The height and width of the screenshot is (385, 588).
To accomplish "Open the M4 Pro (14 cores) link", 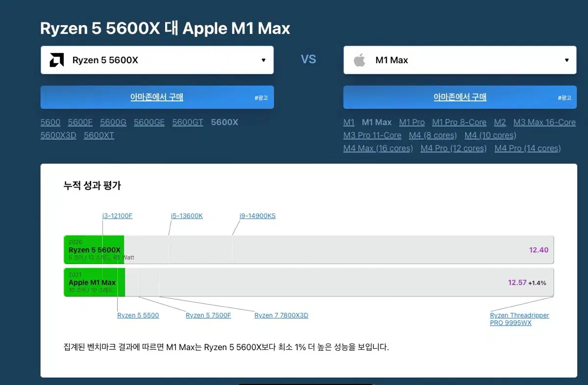I will pos(528,148).
